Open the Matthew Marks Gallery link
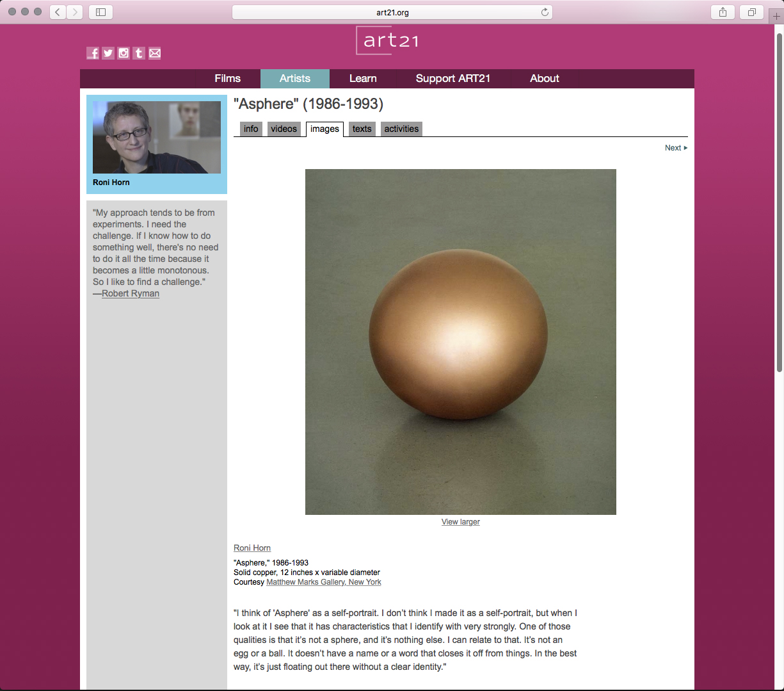The width and height of the screenshot is (784, 691). (x=323, y=582)
